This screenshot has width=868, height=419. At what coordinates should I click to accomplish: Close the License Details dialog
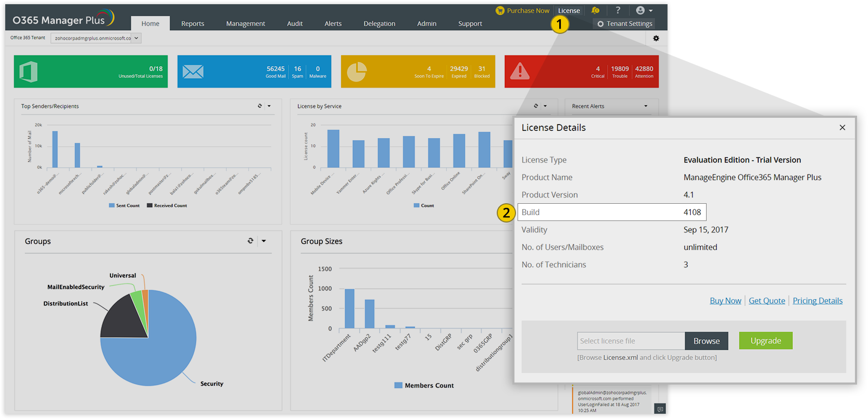pos(842,128)
